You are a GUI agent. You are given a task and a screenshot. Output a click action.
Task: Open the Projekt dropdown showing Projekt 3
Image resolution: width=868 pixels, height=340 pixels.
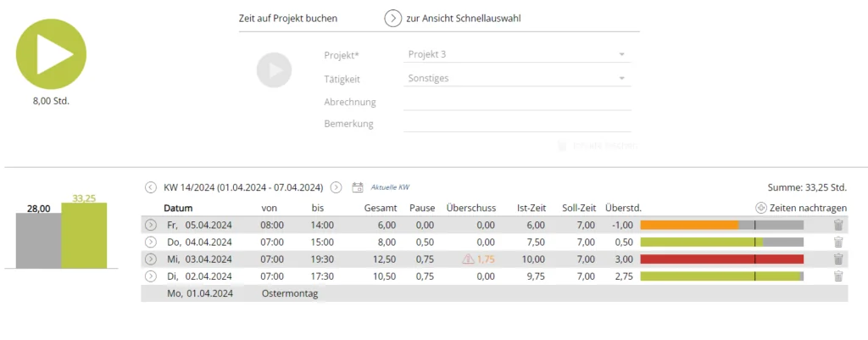621,55
